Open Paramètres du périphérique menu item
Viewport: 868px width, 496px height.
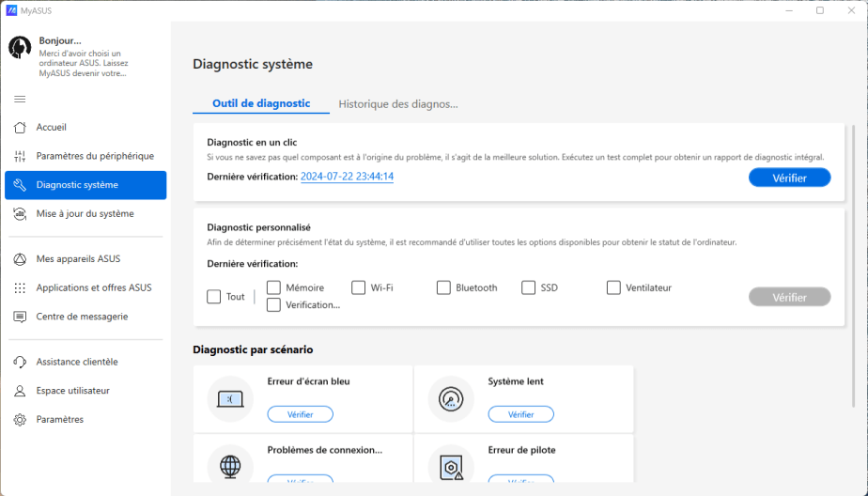[x=85, y=156]
